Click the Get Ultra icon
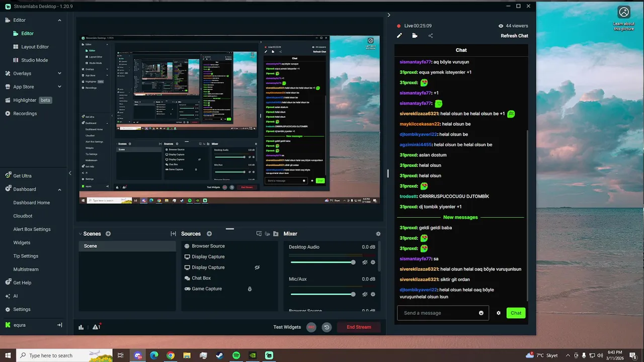Image resolution: width=644 pixels, height=362 pixels. [x=8, y=176]
